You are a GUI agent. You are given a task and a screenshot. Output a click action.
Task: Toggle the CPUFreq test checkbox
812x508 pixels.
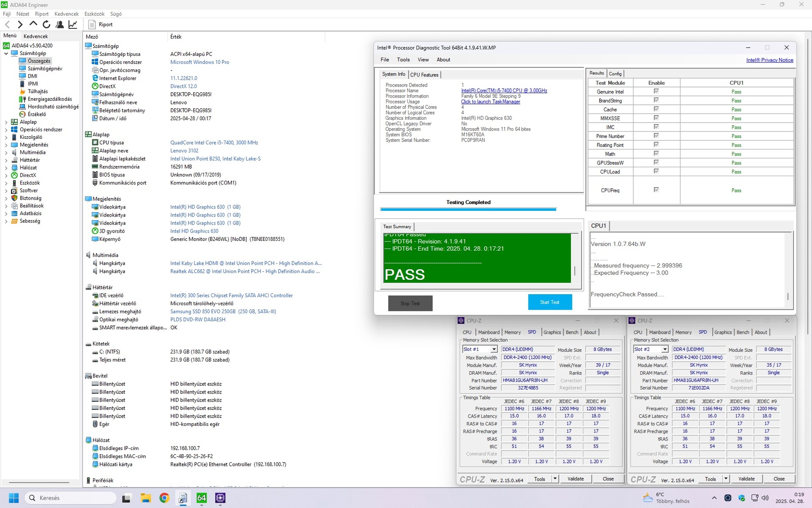pos(656,190)
